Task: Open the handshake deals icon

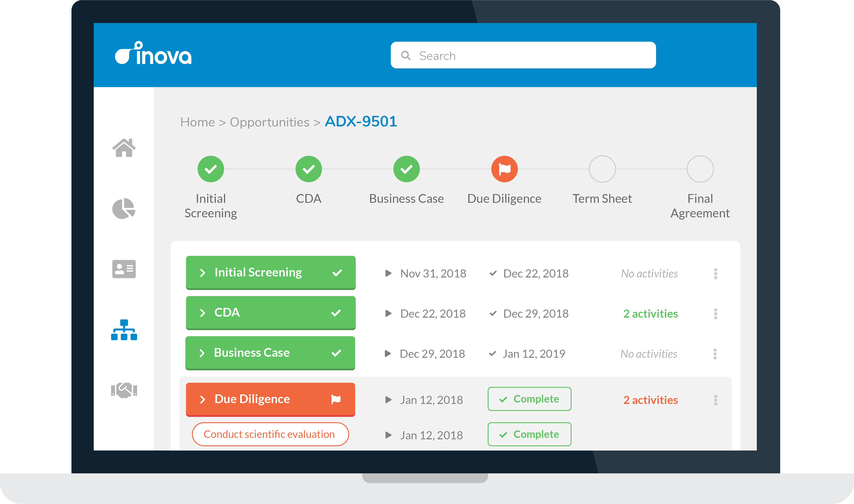Action: tap(124, 390)
